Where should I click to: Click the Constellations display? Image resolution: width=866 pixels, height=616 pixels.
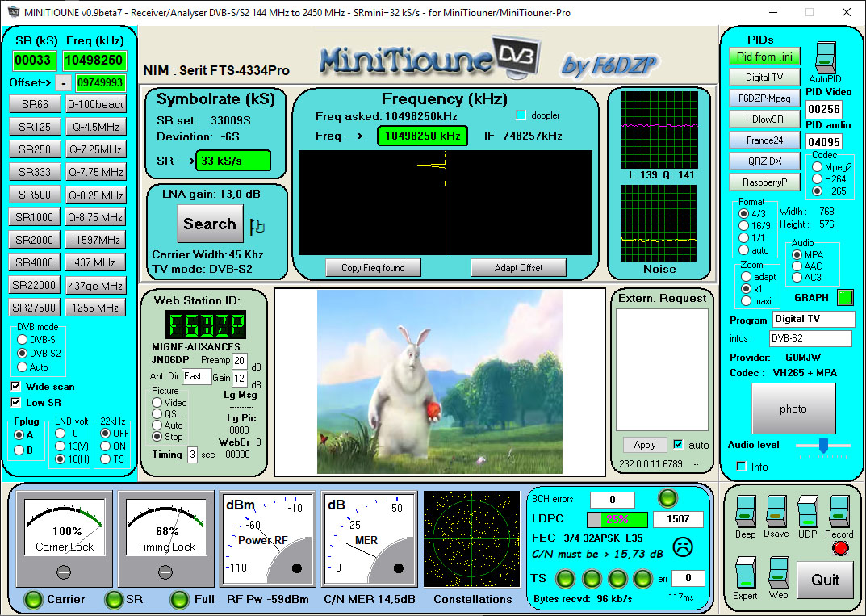point(471,539)
